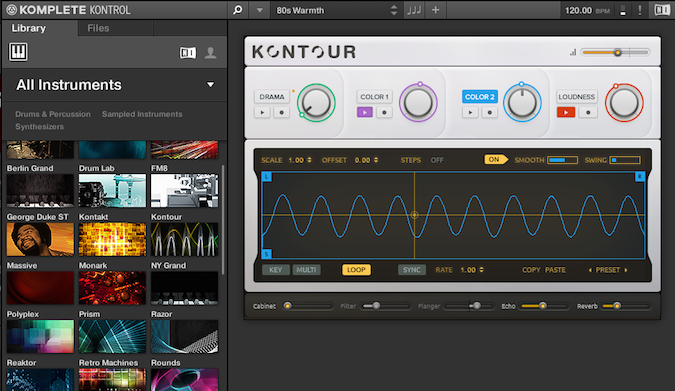
Task: Filter by Synthesizers tag
Action: (x=40, y=127)
